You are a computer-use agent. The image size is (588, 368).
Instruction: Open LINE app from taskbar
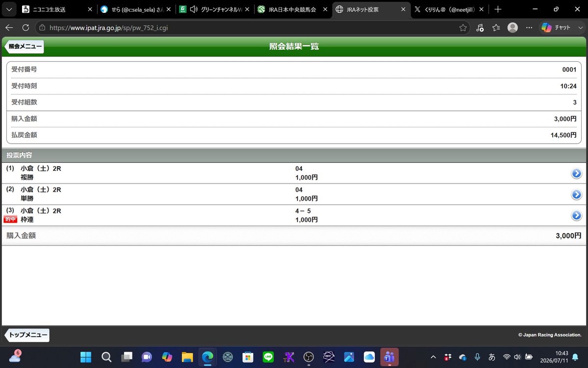[268, 357]
